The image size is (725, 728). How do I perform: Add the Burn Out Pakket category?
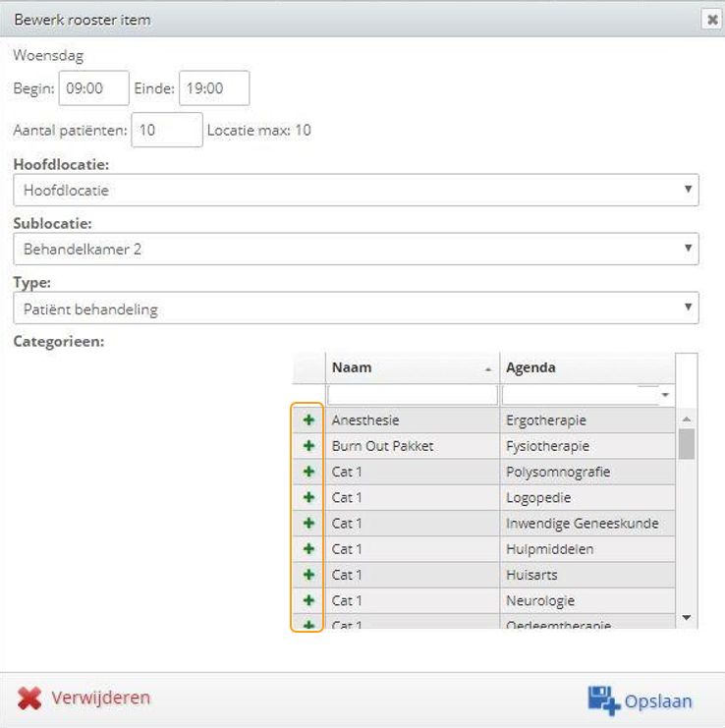308,446
